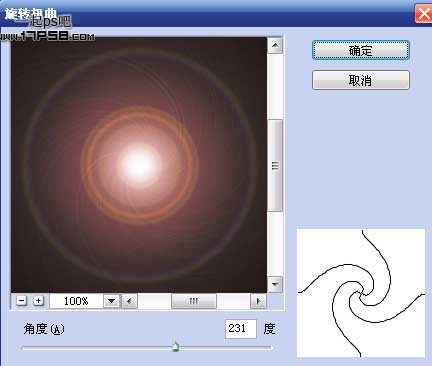Click the angle value field showing 231

tap(241, 329)
